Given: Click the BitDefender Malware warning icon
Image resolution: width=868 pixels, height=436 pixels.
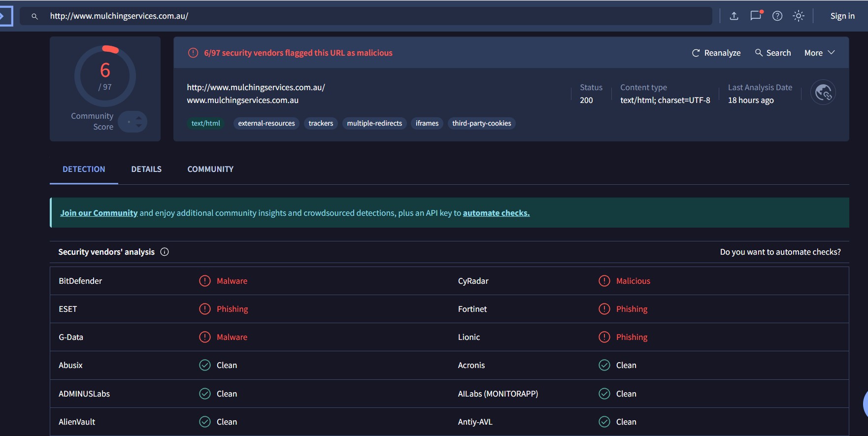Looking at the screenshot, I should pos(205,281).
